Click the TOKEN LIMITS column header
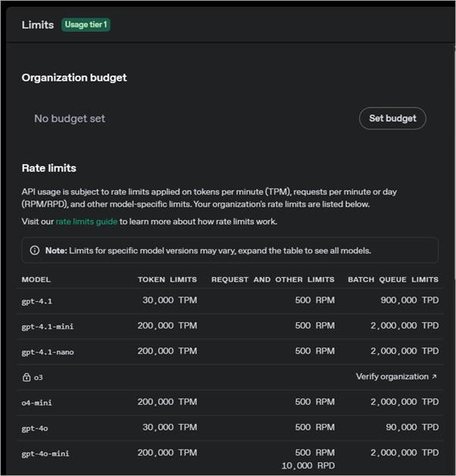 pos(167,279)
